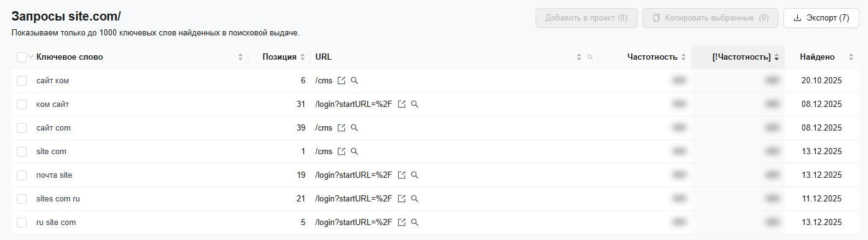Screen dimensions: 868x240
Task: Open external link icon in 'sites com ru' row
Action: point(401,199)
